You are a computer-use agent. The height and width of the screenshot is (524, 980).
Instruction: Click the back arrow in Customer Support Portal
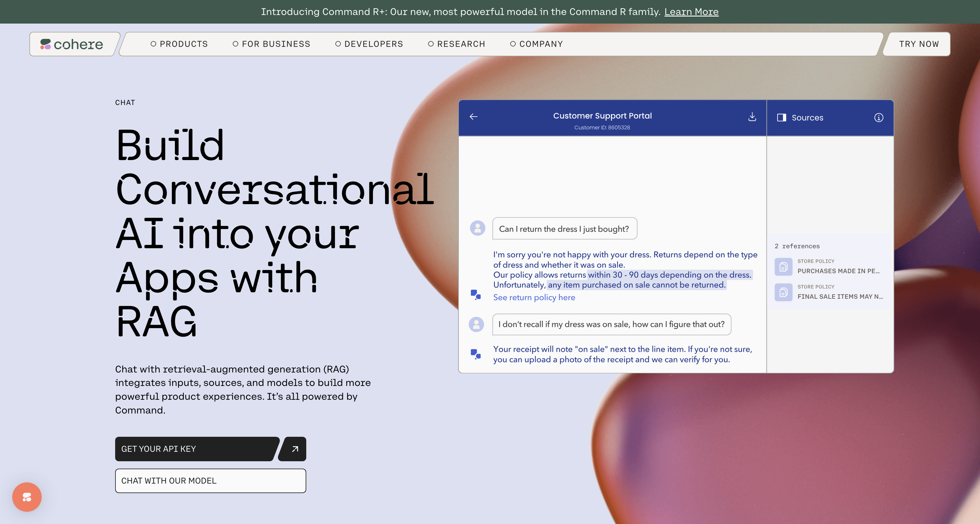[473, 117]
